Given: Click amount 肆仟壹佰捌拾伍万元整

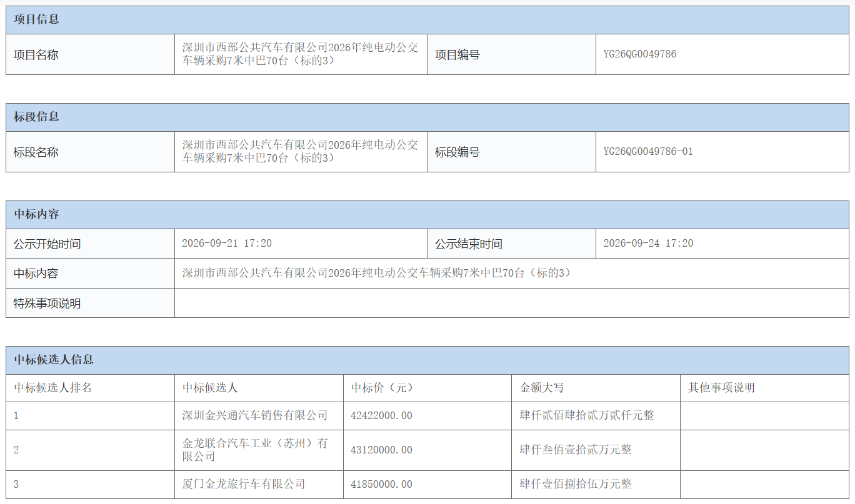Looking at the screenshot, I should tap(576, 485).
